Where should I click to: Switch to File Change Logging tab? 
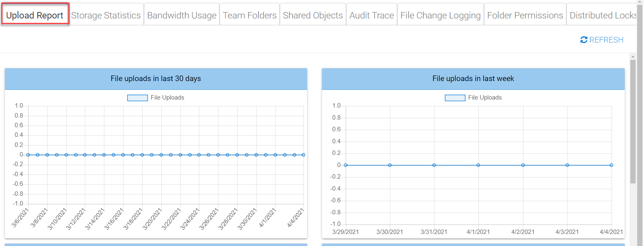[x=441, y=15]
